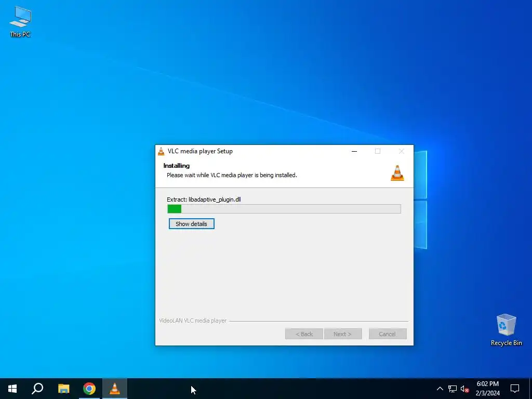Open taskbar search magnifier
532x399 pixels.
pos(37,389)
